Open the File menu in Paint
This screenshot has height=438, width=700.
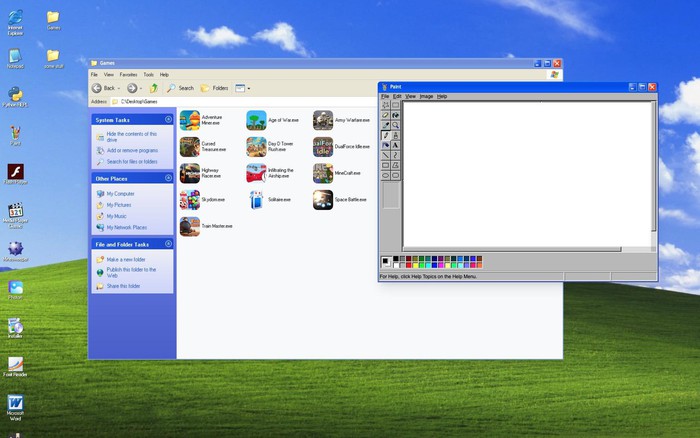click(x=385, y=96)
